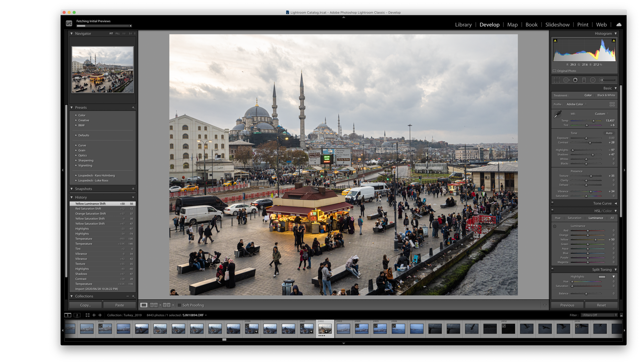
Task: Open the WB Custom preset dropdown
Action: coord(601,114)
